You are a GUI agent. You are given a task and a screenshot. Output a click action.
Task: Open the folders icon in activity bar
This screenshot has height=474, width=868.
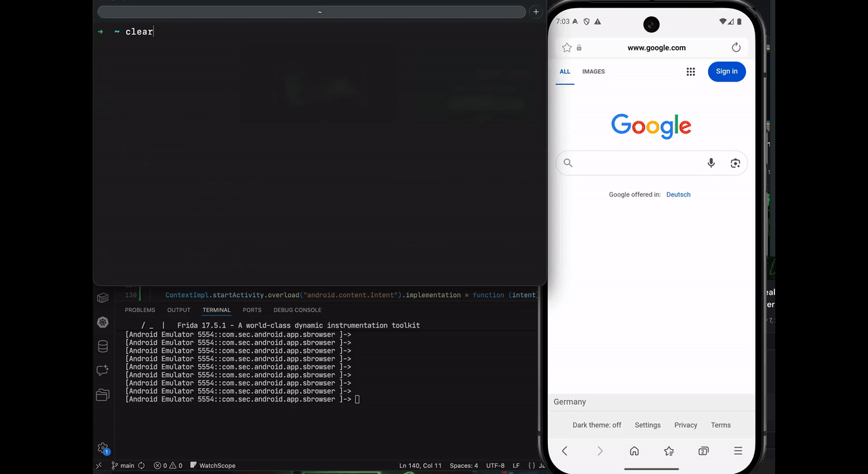click(103, 395)
